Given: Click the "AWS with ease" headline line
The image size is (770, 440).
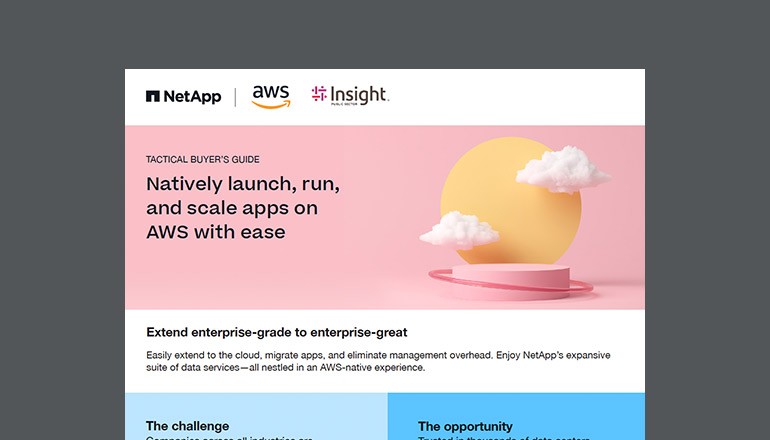Looking at the screenshot, I should point(215,232).
